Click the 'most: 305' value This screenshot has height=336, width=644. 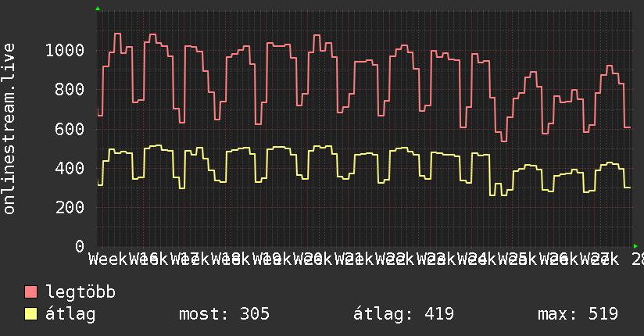(224, 314)
